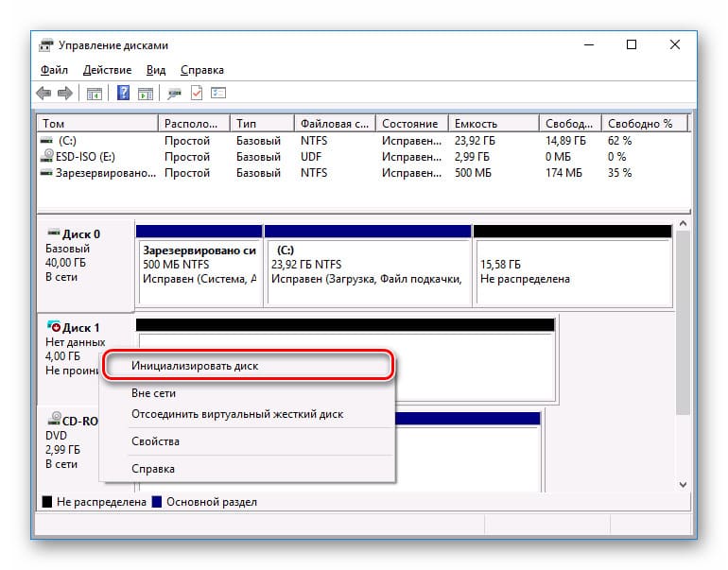Click the 23,92 ГБ capacity cell

point(475,141)
